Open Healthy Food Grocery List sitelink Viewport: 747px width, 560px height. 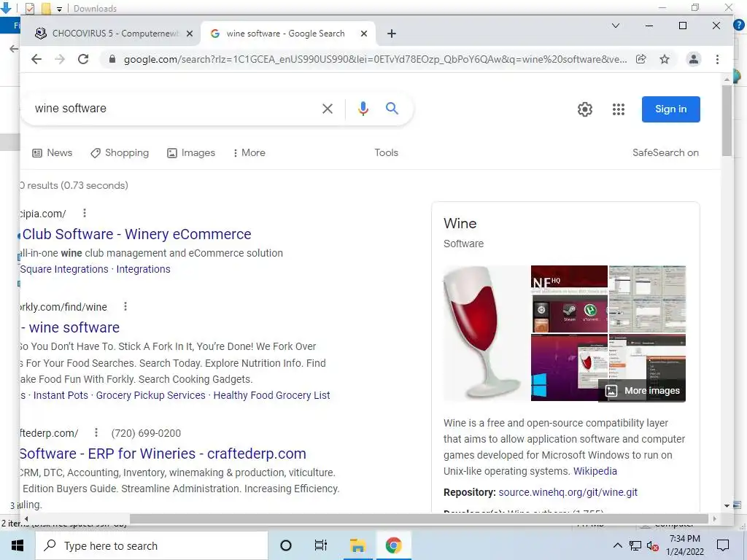[271, 395]
